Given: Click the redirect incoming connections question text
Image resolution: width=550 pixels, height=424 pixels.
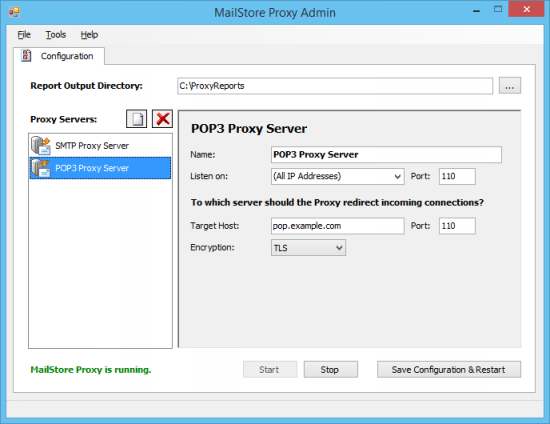Looking at the screenshot, I should 337,202.
